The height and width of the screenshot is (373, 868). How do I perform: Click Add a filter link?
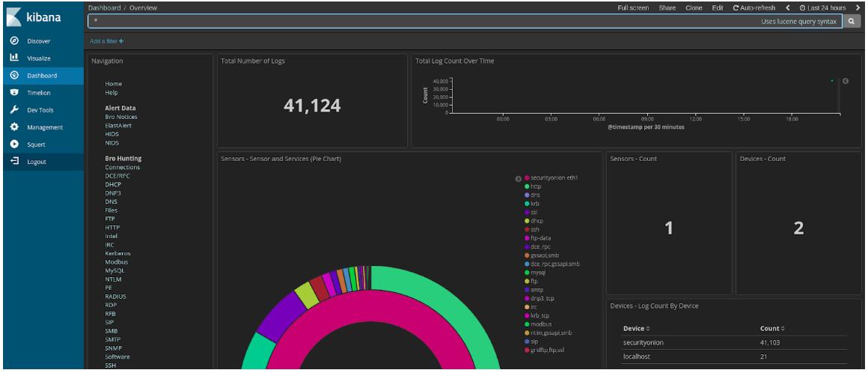coord(107,41)
